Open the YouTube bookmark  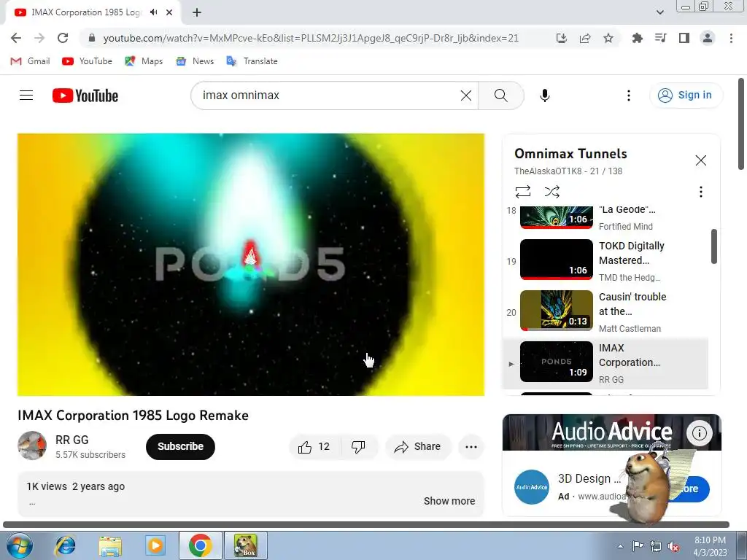point(88,61)
